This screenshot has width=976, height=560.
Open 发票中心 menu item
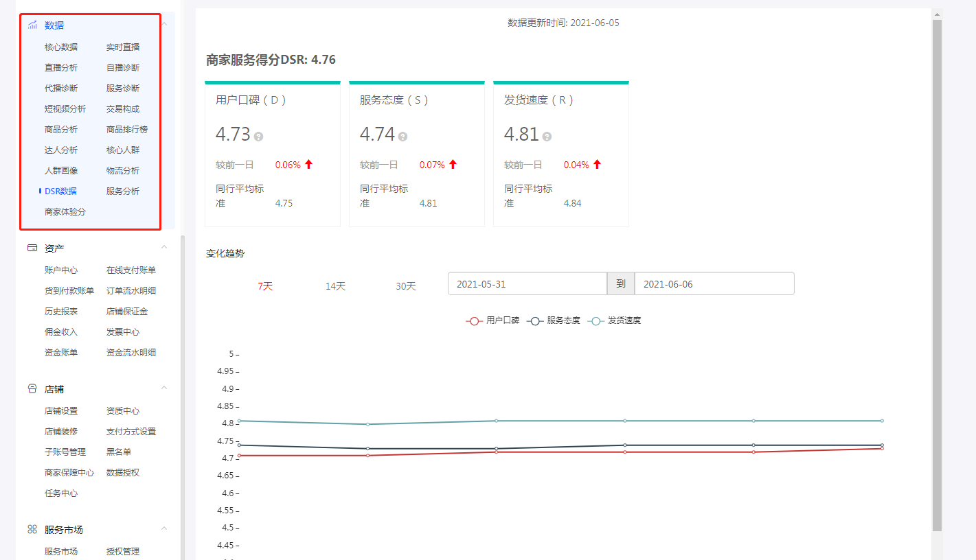(x=123, y=332)
